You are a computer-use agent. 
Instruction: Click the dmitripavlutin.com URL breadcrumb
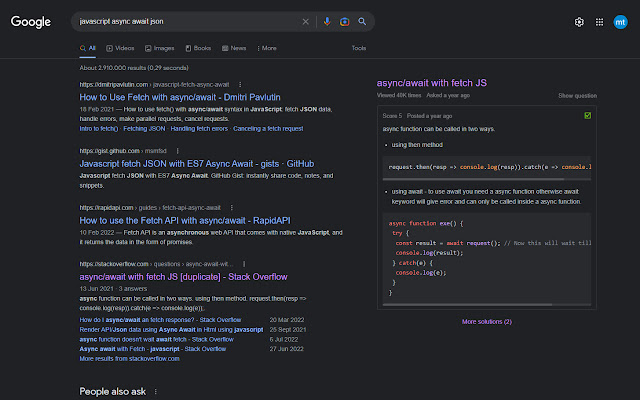[154, 84]
